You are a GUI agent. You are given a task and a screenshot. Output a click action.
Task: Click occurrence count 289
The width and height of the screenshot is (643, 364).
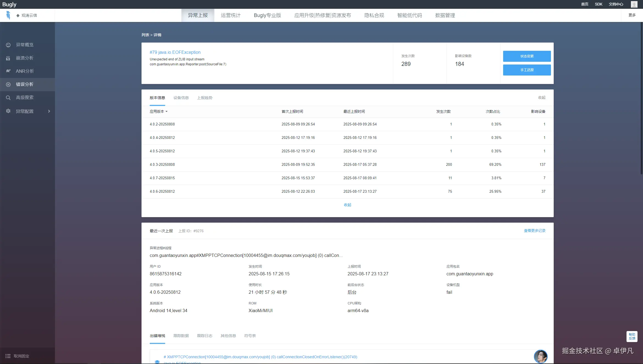click(x=406, y=64)
